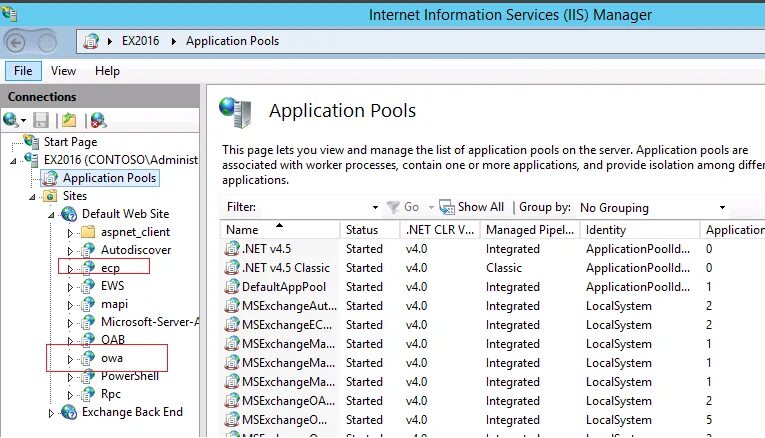Click Classic pipeline cell of .NET v4.5 Classic

click(x=504, y=268)
